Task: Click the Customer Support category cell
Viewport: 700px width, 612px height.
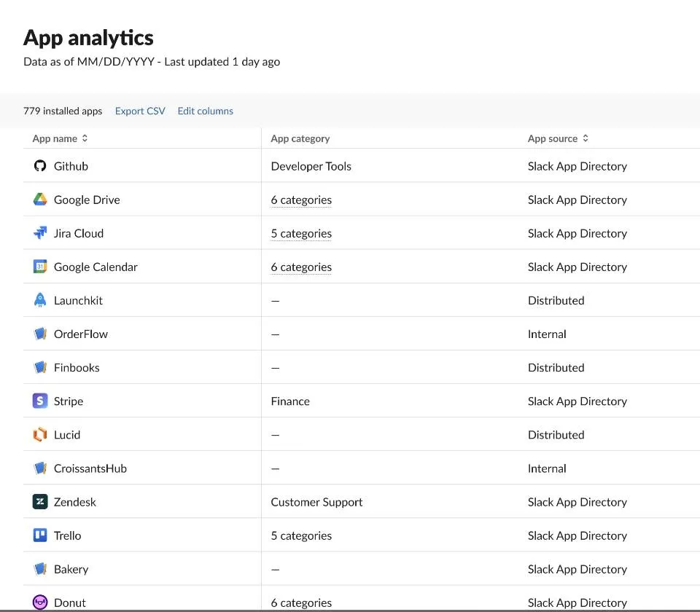Action: pos(316,502)
